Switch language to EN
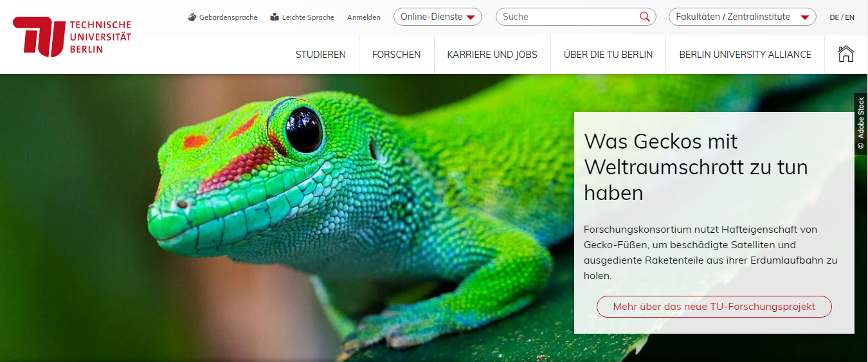The height and width of the screenshot is (362, 868). 850,17
